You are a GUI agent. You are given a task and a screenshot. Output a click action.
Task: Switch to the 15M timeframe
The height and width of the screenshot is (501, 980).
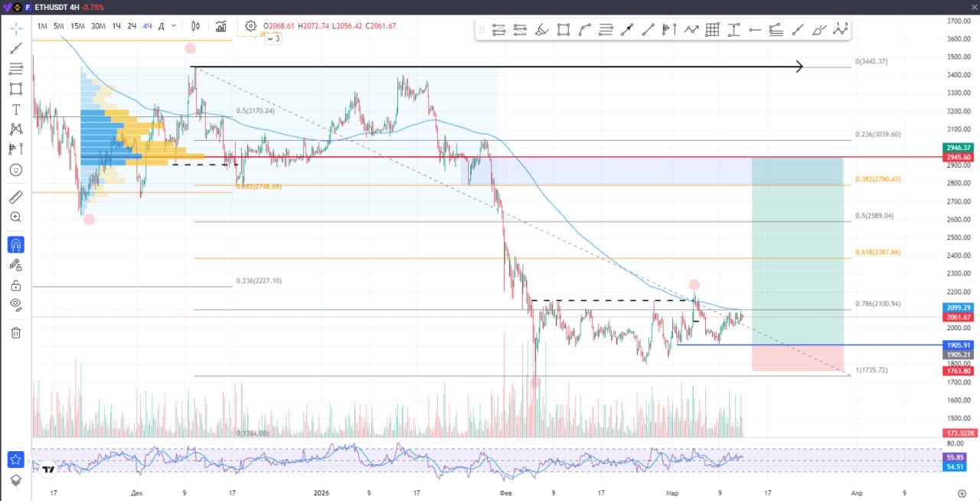coord(77,26)
